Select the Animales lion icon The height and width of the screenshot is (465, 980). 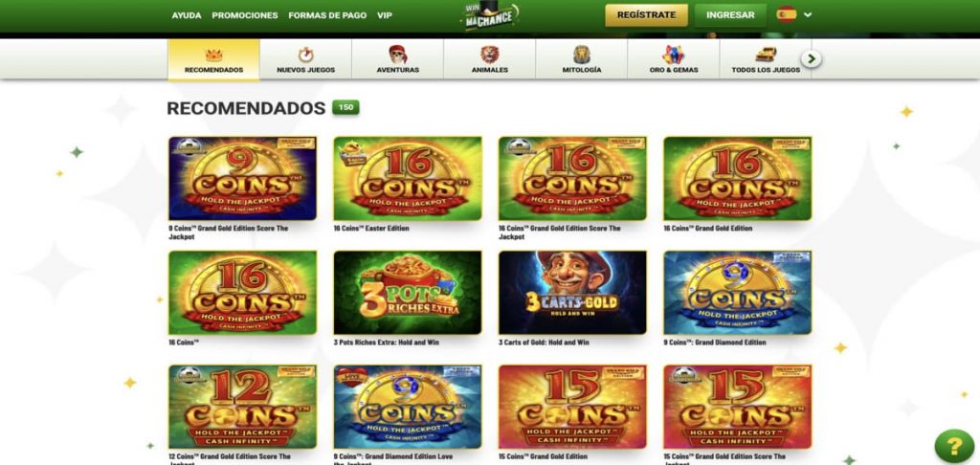tap(489, 55)
